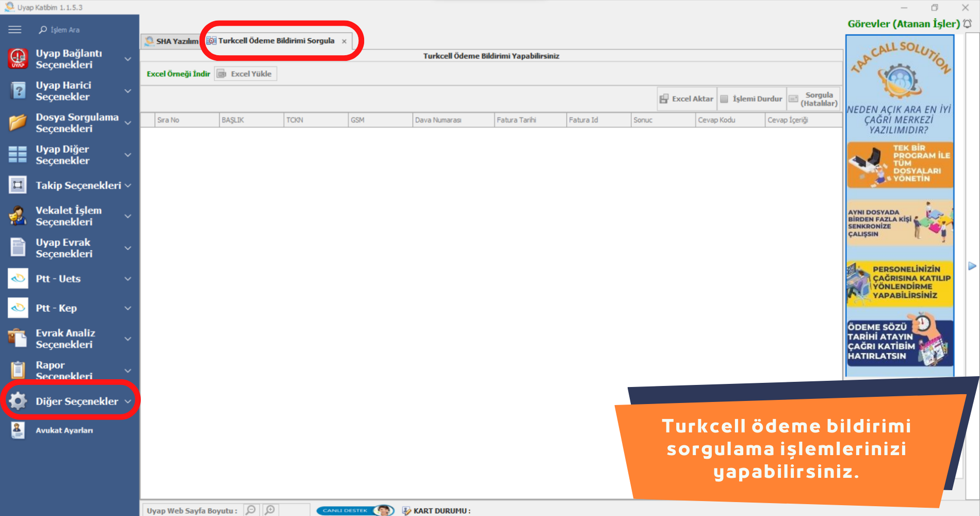
Task: Click the Fatura Id column header
Action: click(x=598, y=120)
